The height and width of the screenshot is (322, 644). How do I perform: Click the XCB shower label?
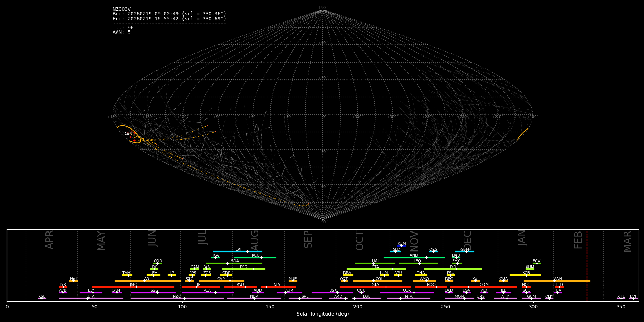[x=526, y=273]
